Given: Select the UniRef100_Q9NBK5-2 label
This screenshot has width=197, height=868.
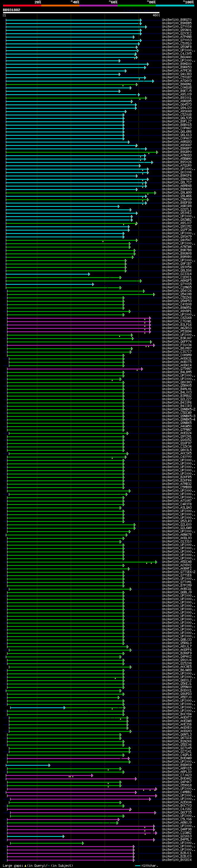Looking at the screenshot, I should pyautogui.click(x=179, y=410).
